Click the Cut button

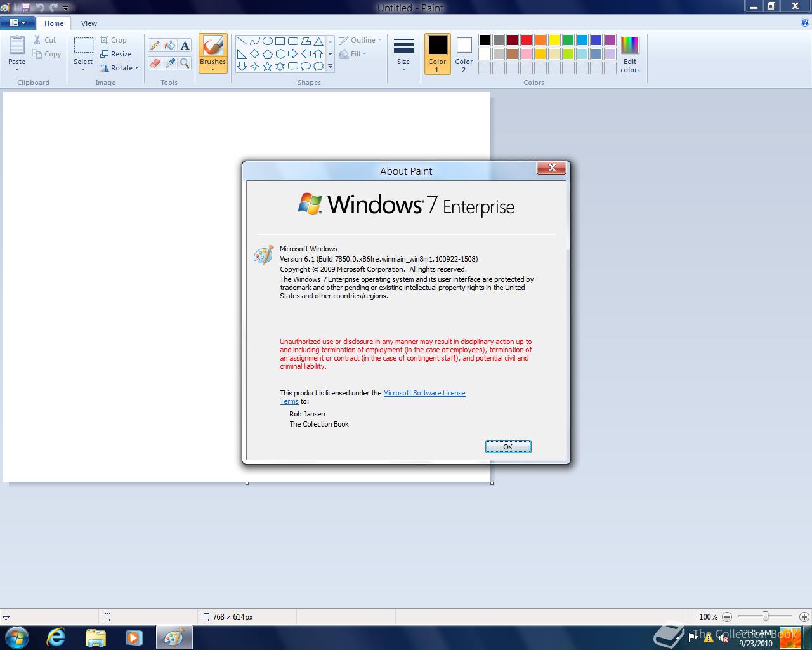tap(44, 40)
